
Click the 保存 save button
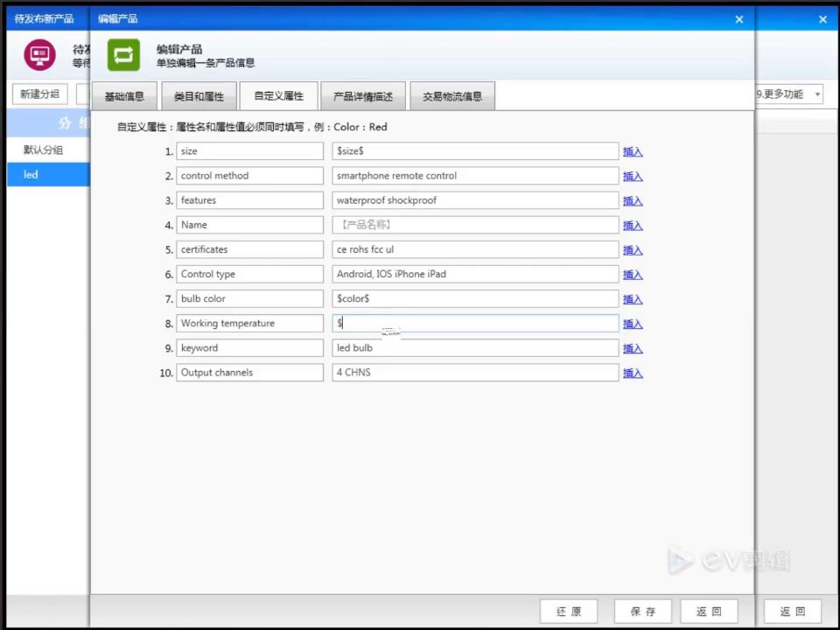[x=643, y=612]
